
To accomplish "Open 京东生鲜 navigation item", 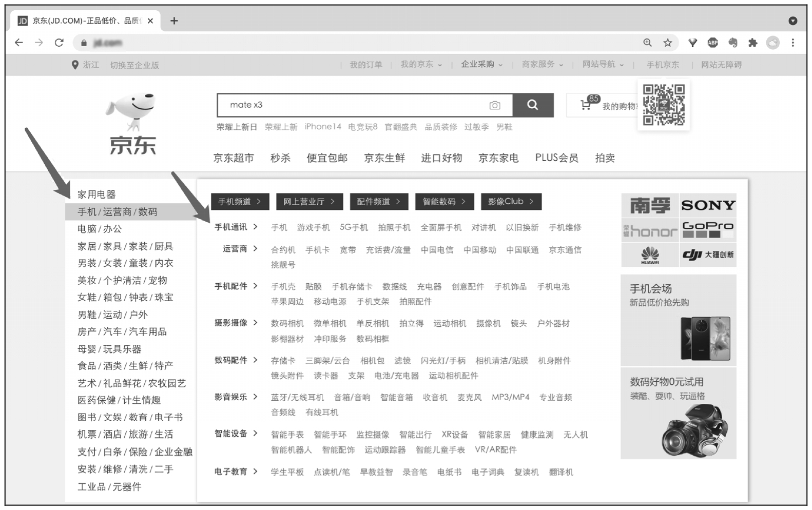I will point(384,158).
